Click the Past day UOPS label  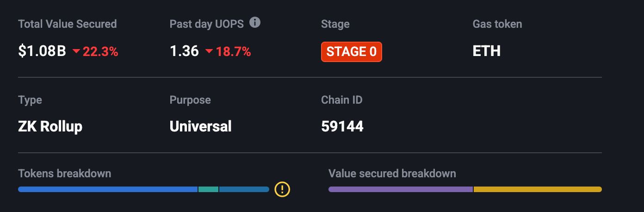(x=206, y=24)
